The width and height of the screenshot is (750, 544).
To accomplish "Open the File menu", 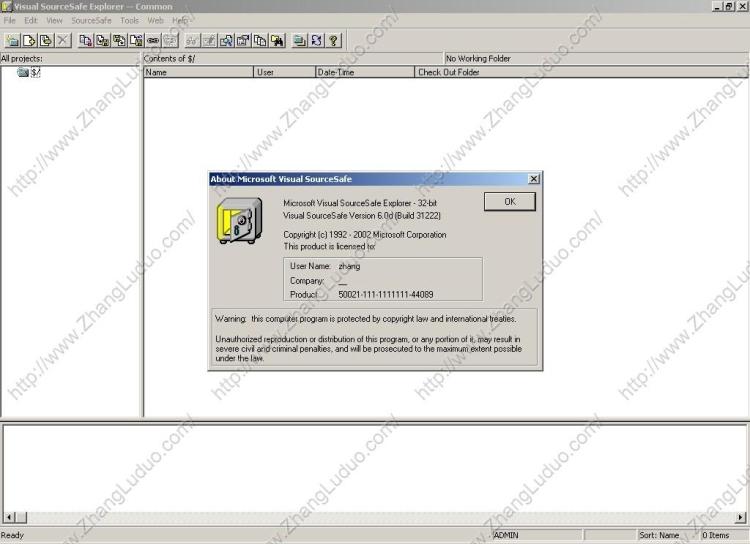I will pos(10,21).
